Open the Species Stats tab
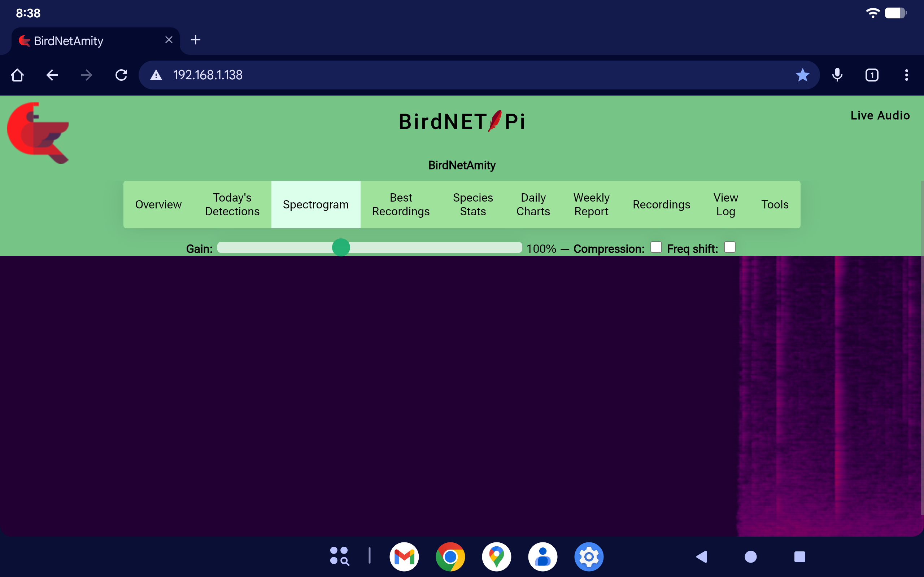Image resolution: width=924 pixels, height=577 pixels. coord(473,204)
